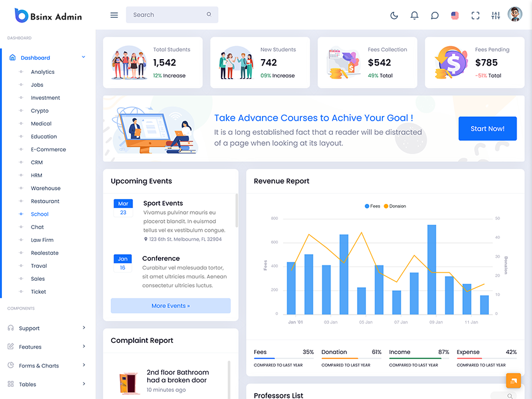Viewport: 532px width, 399px height.
Task: Open Ticket dashboard
Action: tap(38, 291)
